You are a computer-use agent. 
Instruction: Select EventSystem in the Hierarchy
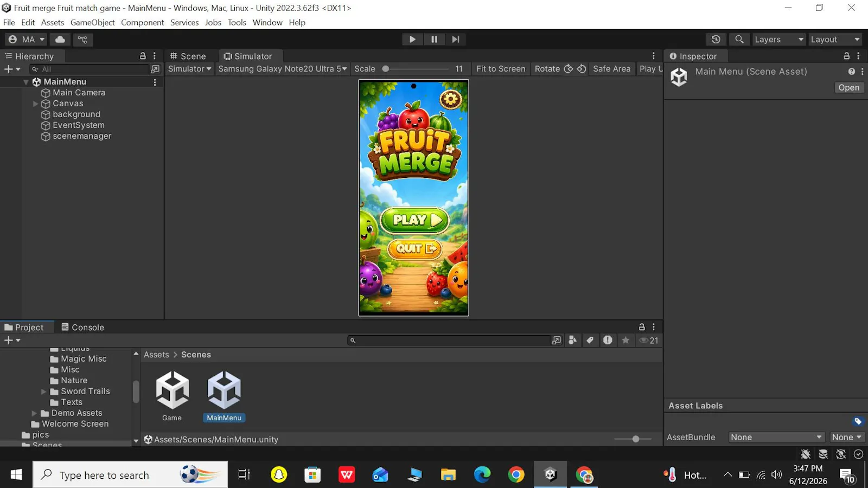[78, 125]
